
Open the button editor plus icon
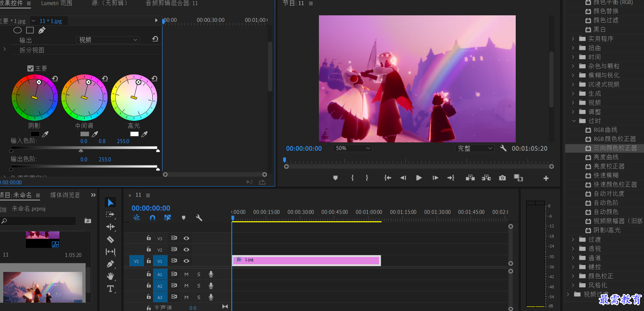(546, 178)
